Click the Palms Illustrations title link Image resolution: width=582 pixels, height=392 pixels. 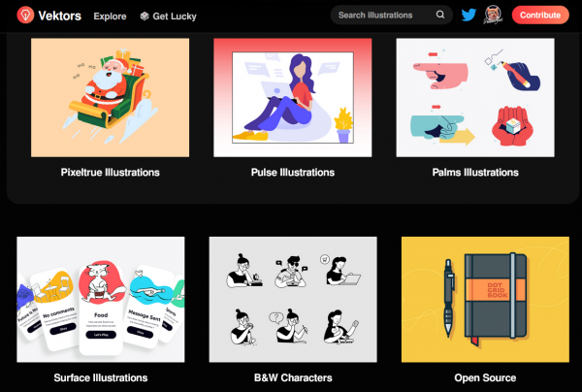coord(475,173)
